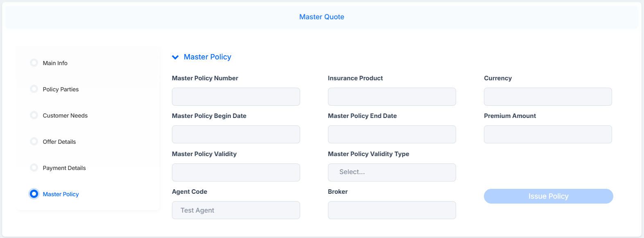The height and width of the screenshot is (238, 644).
Task: Select the Master Policy End Date field
Action: tap(392, 134)
